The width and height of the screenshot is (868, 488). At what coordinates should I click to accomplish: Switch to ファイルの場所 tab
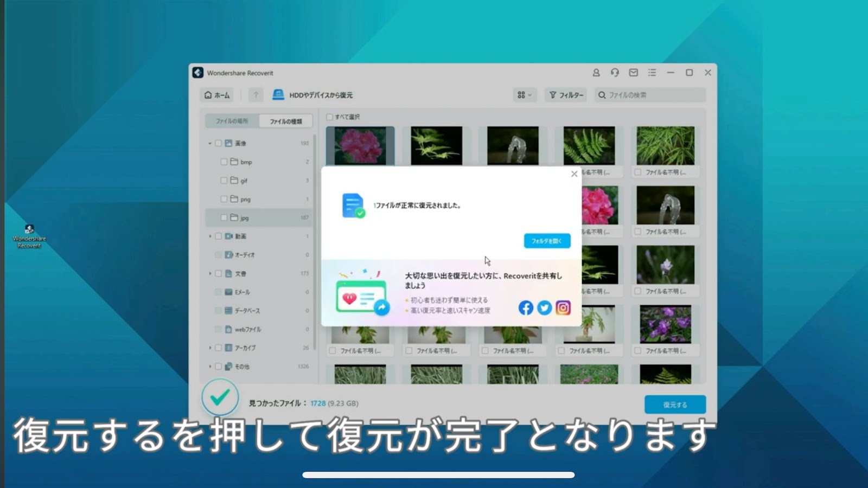[232, 121]
